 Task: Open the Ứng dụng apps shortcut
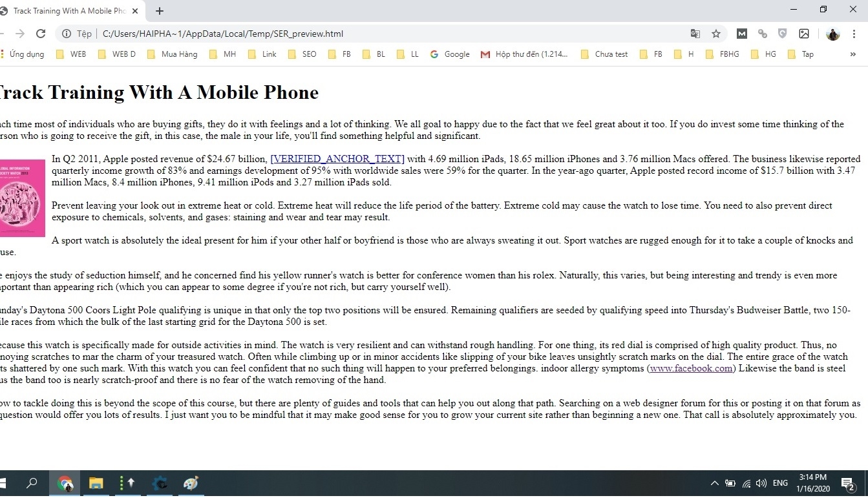tap(23, 54)
